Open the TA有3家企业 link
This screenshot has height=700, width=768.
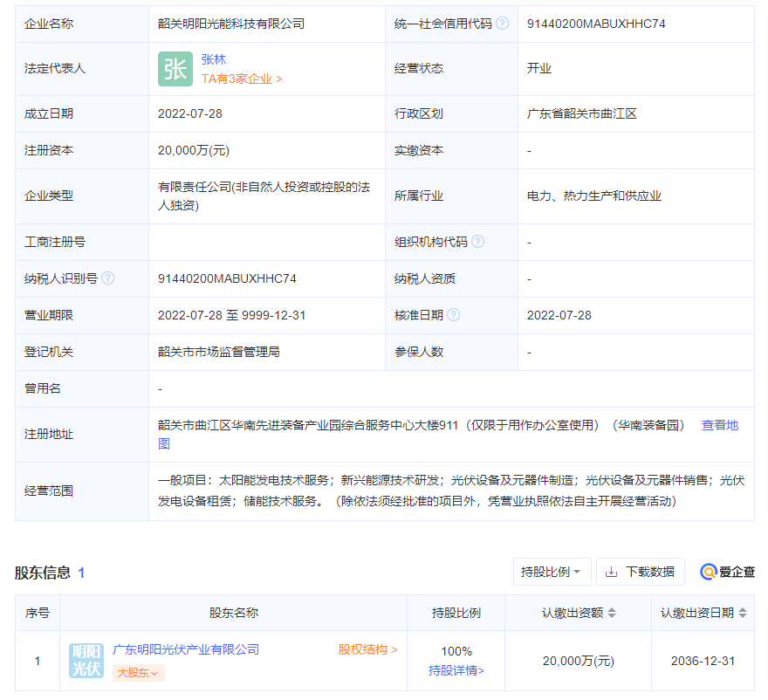click(x=242, y=79)
